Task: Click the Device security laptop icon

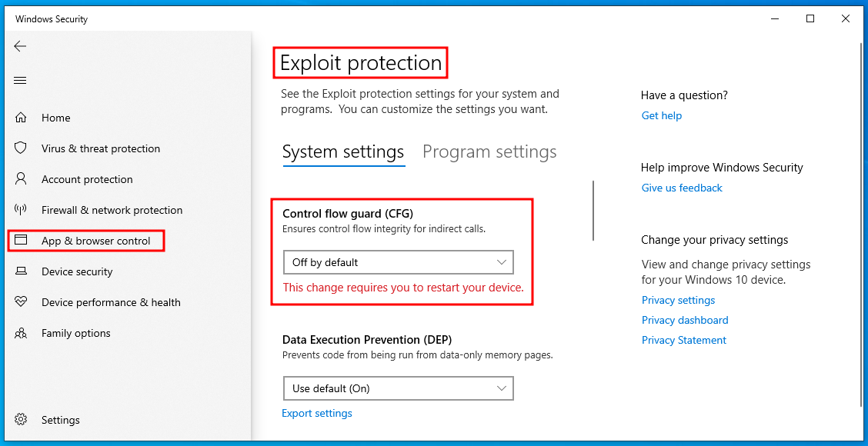Action: [21, 271]
